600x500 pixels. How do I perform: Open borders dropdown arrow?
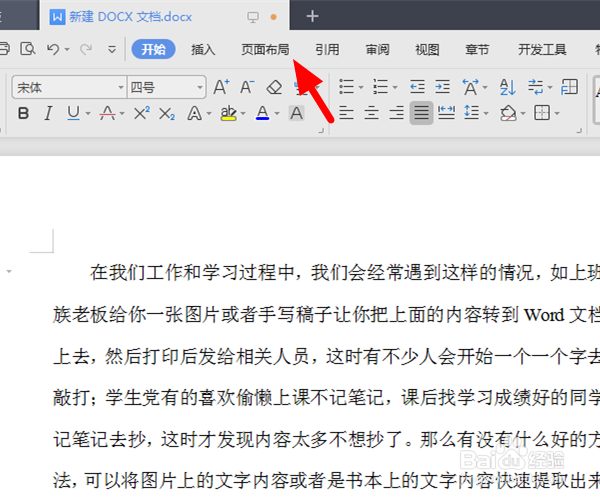pyautogui.click(x=557, y=114)
